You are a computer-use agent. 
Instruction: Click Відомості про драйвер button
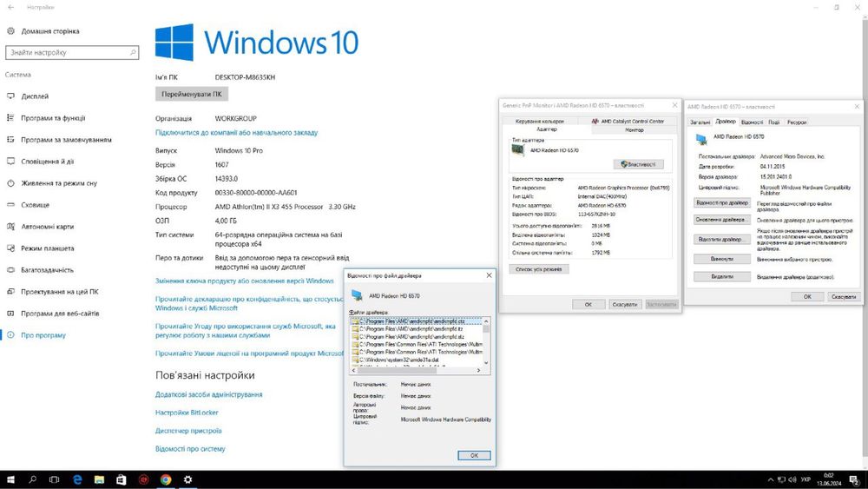click(x=722, y=202)
